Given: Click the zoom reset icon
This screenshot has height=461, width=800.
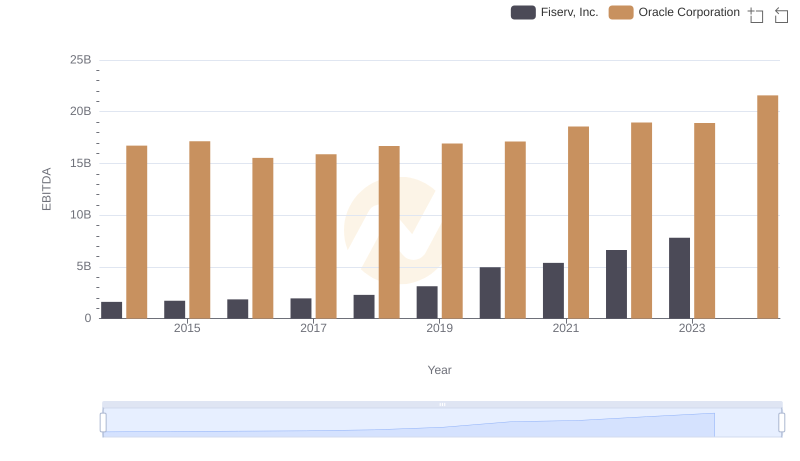Looking at the screenshot, I should [781, 15].
